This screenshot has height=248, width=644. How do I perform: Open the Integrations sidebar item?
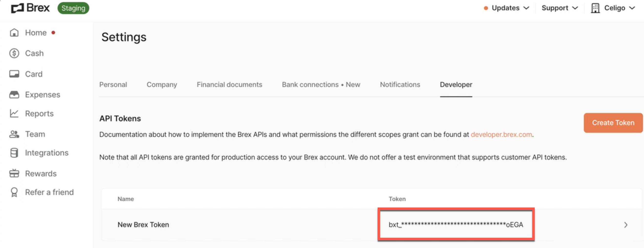click(47, 153)
